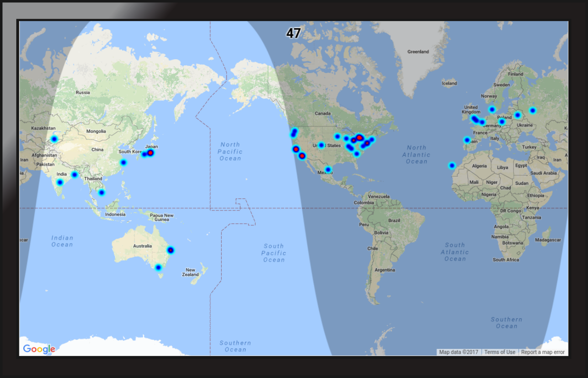Click the heat marker in southern India
Viewport: 588px width, 378px height.
point(60,182)
